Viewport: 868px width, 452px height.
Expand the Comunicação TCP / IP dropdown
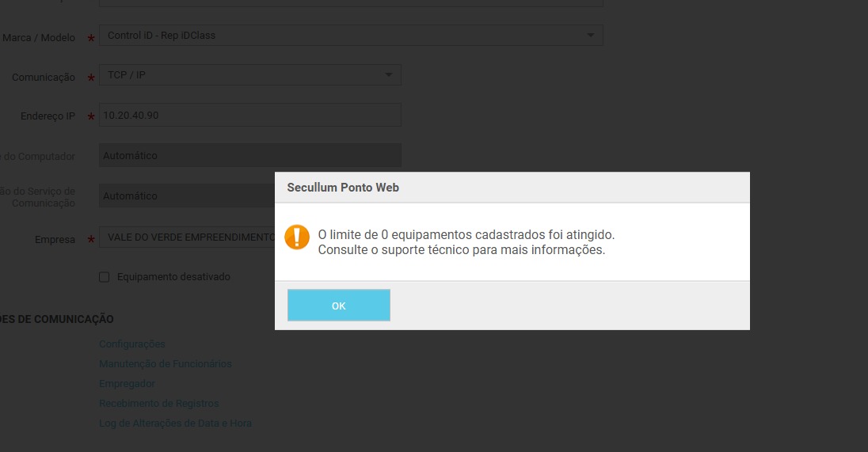click(388, 75)
